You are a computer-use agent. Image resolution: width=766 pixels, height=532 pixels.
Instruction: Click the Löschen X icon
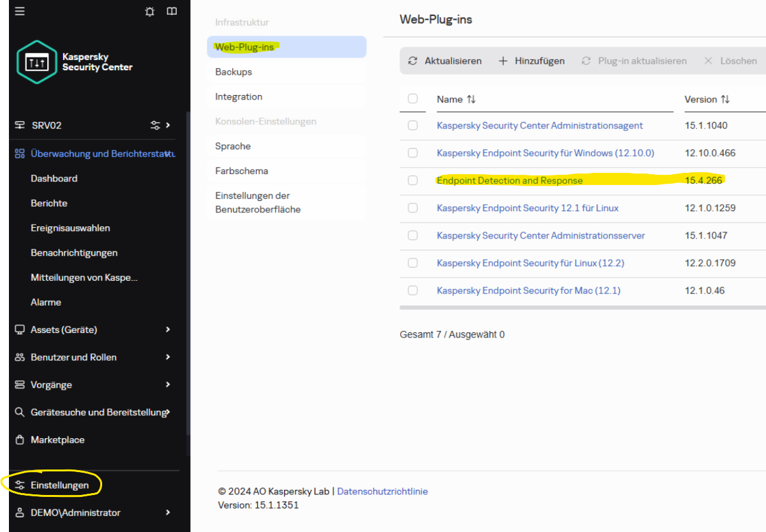pos(708,61)
